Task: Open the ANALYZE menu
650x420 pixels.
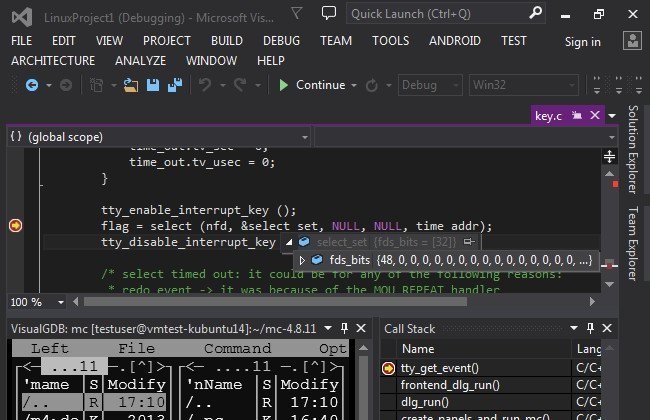Action: [x=141, y=61]
